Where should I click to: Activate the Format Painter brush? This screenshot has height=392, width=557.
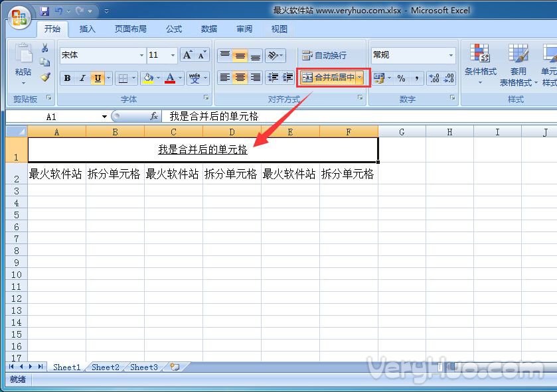(x=45, y=77)
